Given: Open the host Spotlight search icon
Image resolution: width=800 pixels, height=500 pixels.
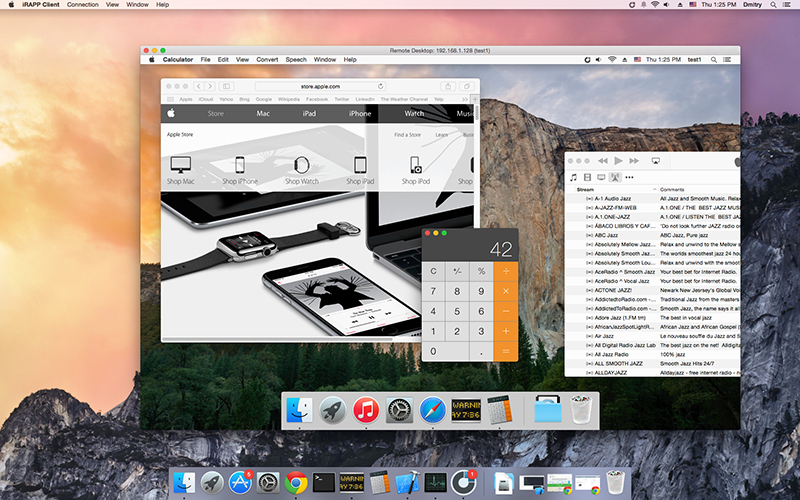Looking at the screenshot, I should (x=773, y=5).
